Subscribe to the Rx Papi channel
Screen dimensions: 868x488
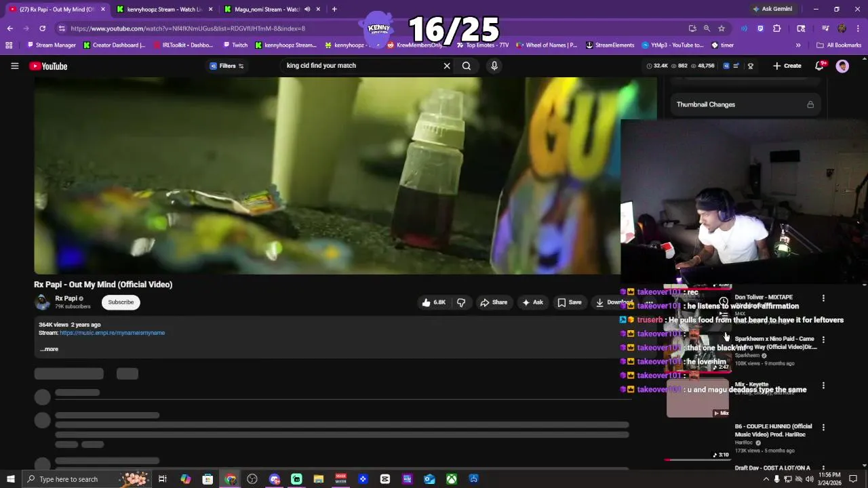[x=121, y=302]
